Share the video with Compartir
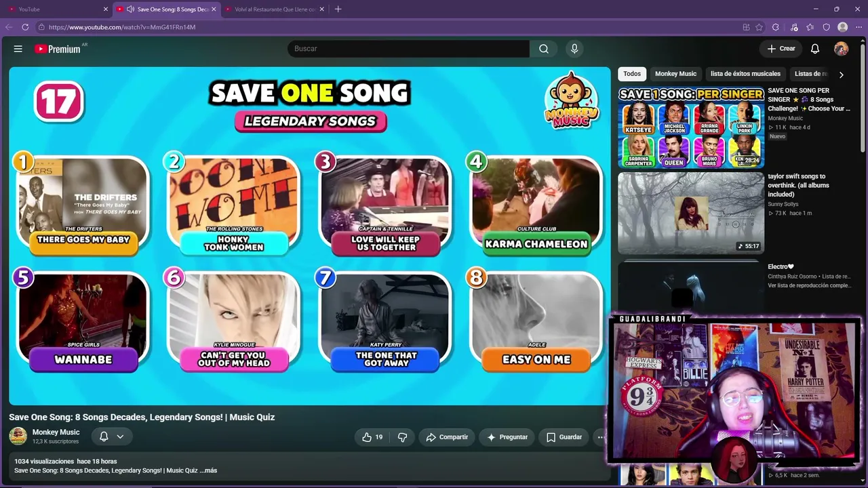The width and height of the screenshot is (868, 488). pos(447,437)
